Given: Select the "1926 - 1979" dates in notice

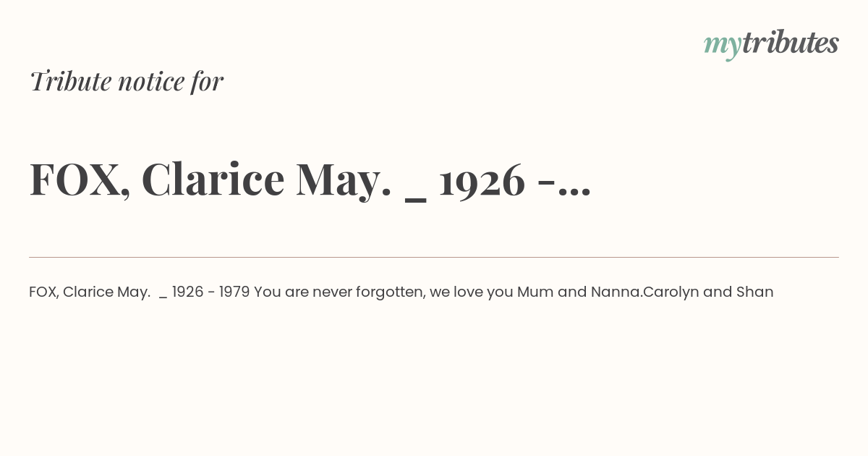Looking at the screenshot, I should click(x=210, y=292).
